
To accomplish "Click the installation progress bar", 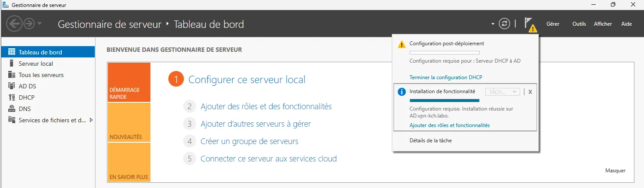I will point(444,101).
